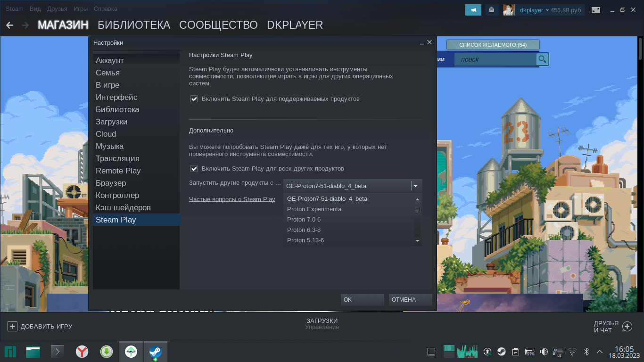The height and width of the screenshot is (362, 644).
Task: Switch to the Steam taskbar window
Action: [x=156, y=352]
